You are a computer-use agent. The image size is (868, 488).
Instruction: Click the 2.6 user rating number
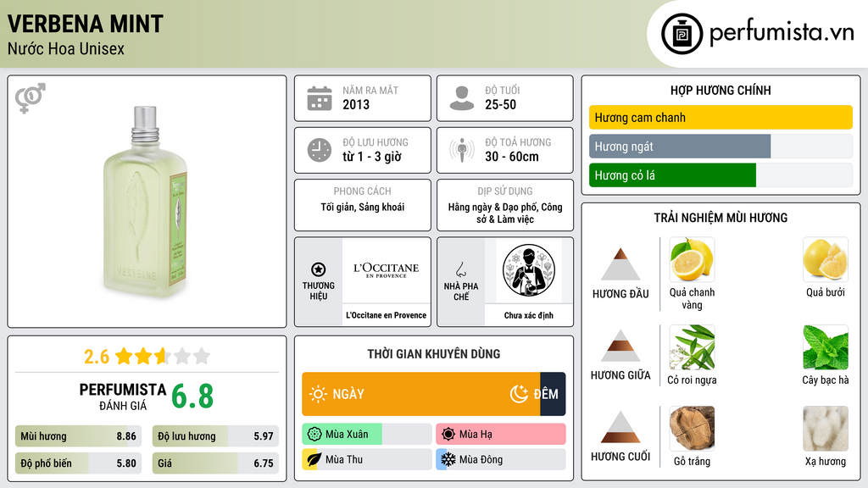(x=97, y=357)
